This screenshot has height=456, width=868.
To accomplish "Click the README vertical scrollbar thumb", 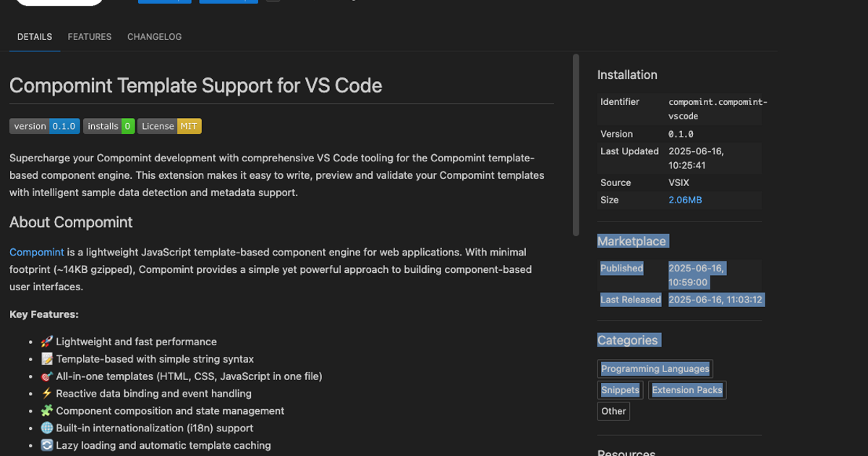I will [576, 145].
